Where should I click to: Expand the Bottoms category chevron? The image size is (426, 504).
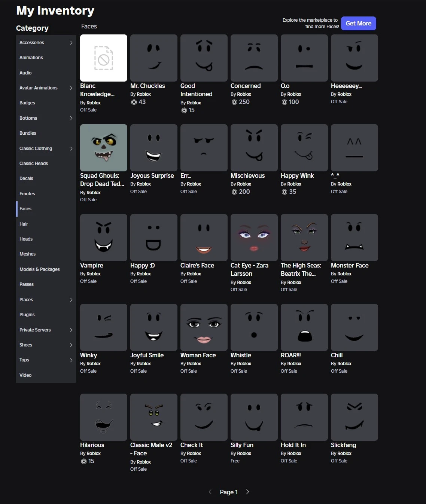point(71,118)
